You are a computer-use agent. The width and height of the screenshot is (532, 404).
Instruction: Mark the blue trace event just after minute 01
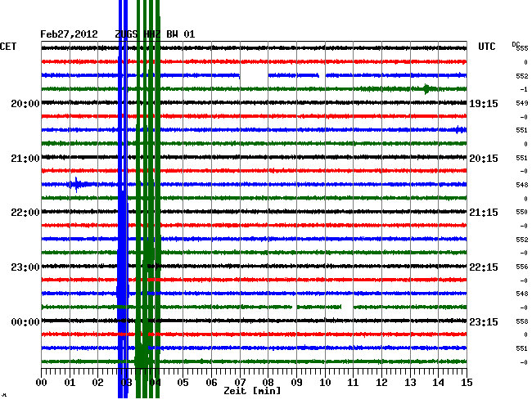pos(77,185)
